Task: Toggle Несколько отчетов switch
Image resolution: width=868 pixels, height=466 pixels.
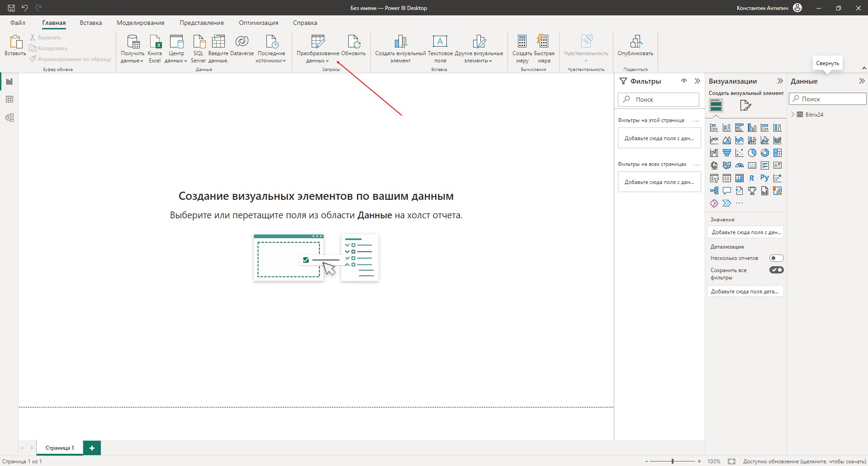Action: pyautogui.click(x=777, y=258)
